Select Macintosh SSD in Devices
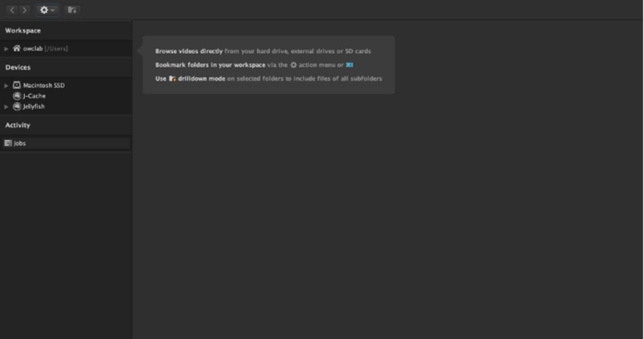This screenshot has height=339, width=644. pyautogui.click(x=44, y=86)
